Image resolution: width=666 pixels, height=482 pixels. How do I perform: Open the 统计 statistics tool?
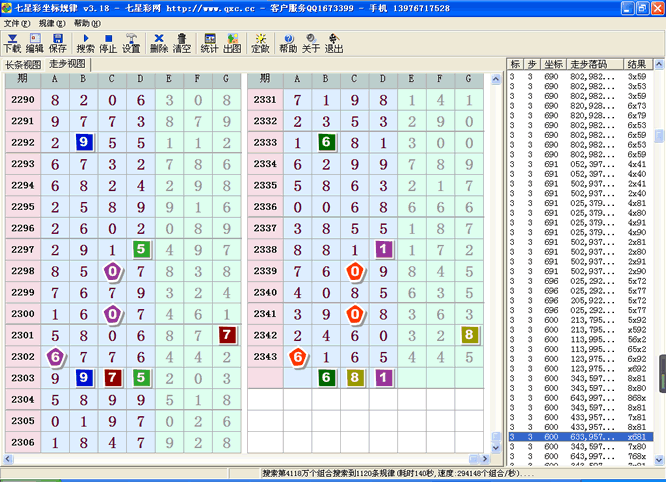point(209,44)
